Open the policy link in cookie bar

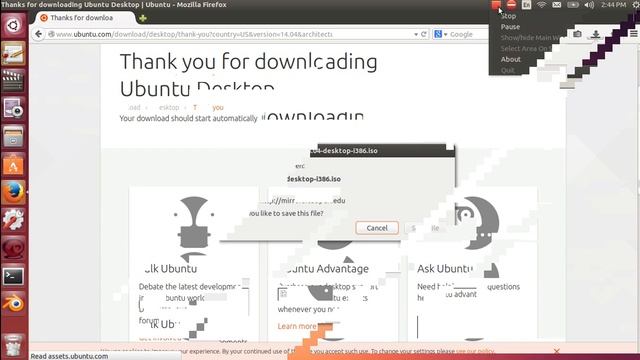pyautogui.click(x=475, y=351)
